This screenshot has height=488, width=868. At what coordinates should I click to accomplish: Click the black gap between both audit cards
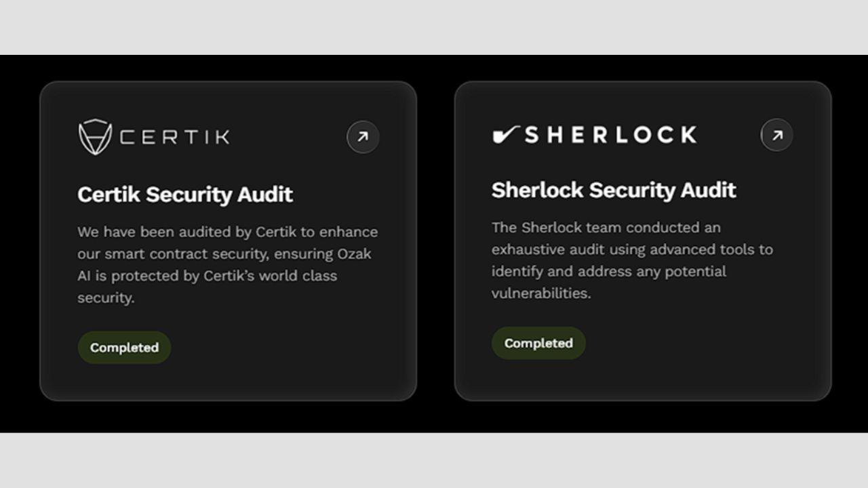[x=435, y=241]
